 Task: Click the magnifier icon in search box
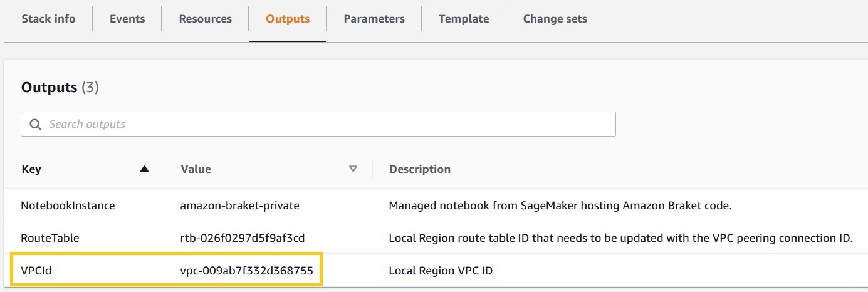coord(35,124)
